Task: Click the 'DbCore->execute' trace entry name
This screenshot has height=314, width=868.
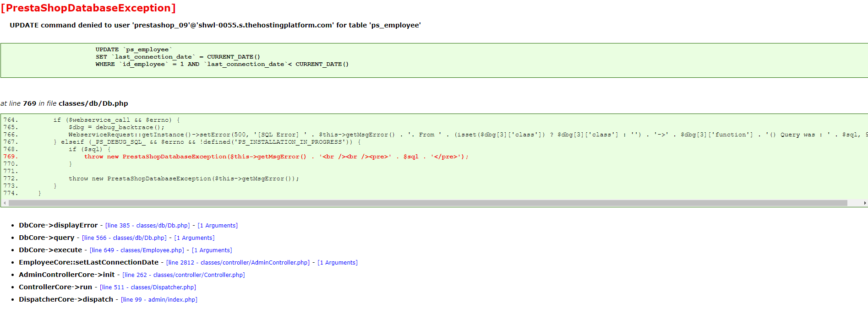Action: pos(50,250)
